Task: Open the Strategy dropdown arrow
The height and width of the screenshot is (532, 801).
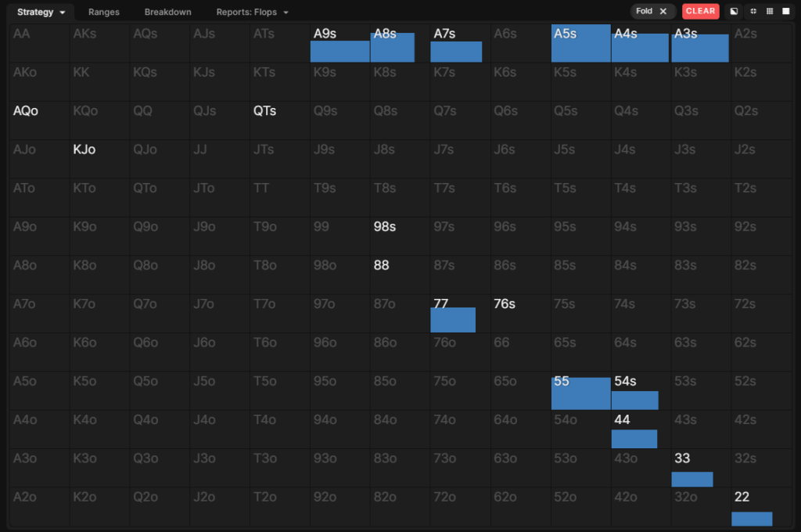Action: click(x=62, y=13)
